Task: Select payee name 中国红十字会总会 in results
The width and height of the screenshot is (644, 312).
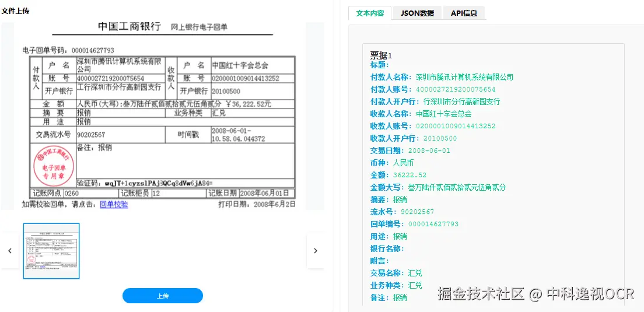Action: pyautogui.click(x=443, y=114)
